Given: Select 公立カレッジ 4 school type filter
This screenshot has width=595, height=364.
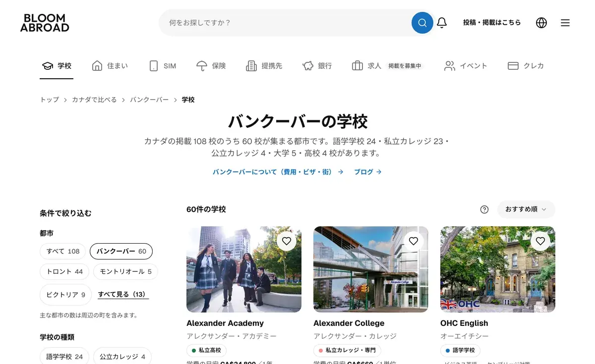Looking at the screenshot, I should [x=122, y=357].
